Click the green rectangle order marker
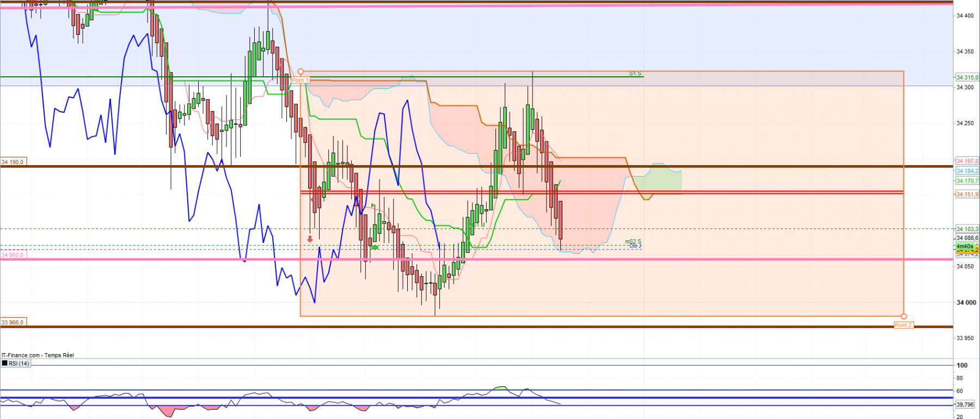This screenshot has width=980, height=419. click(x=375, y=247)
